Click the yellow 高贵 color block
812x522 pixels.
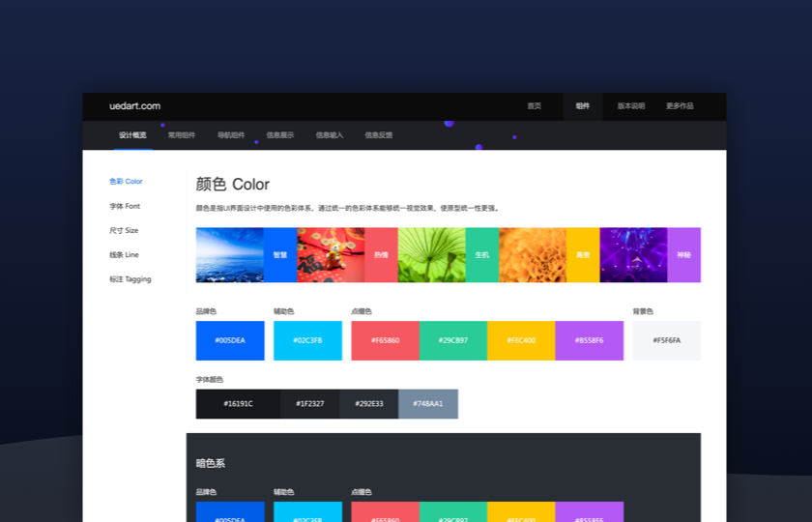coord(583,255)
